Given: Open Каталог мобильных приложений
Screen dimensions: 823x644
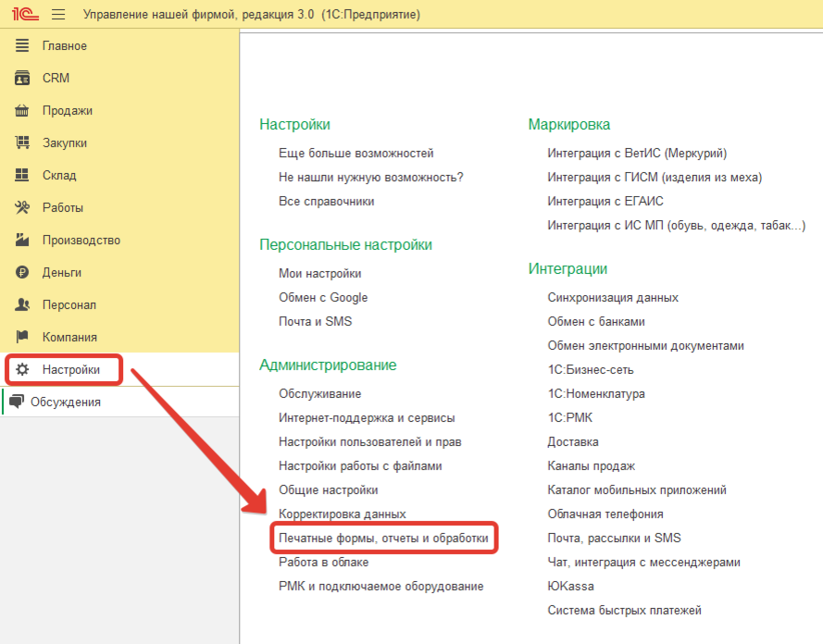Looking at the screenshot, I should point(637,489).
